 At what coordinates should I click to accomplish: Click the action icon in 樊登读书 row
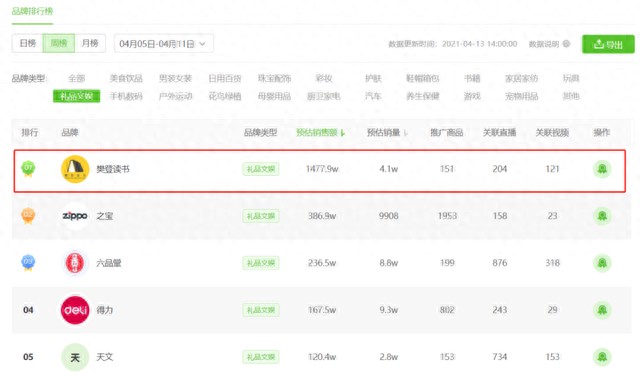click(x=602, y=169)
